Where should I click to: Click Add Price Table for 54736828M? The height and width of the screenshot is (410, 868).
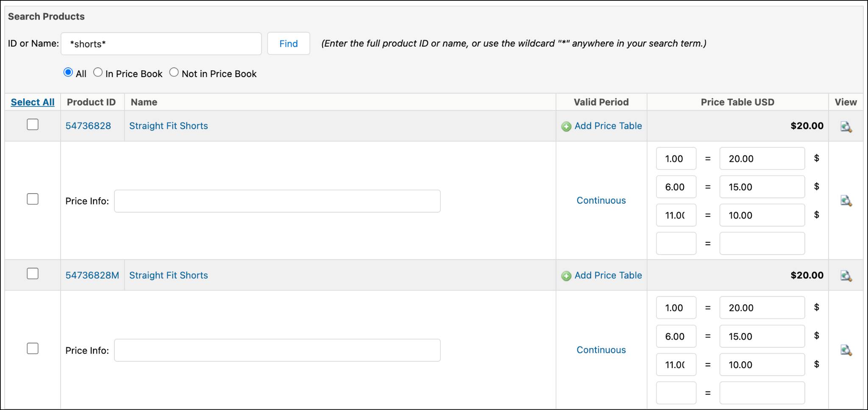608,275
